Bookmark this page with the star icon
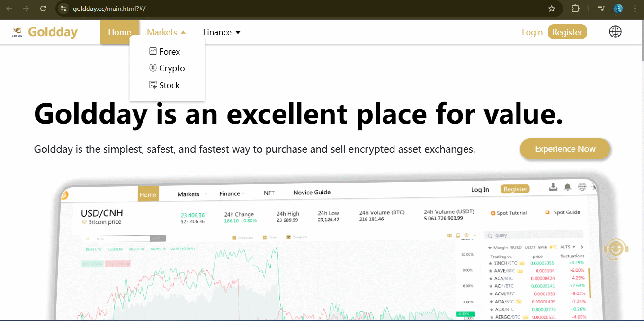This screenshot has height=321, width=644. click(551, 9)
